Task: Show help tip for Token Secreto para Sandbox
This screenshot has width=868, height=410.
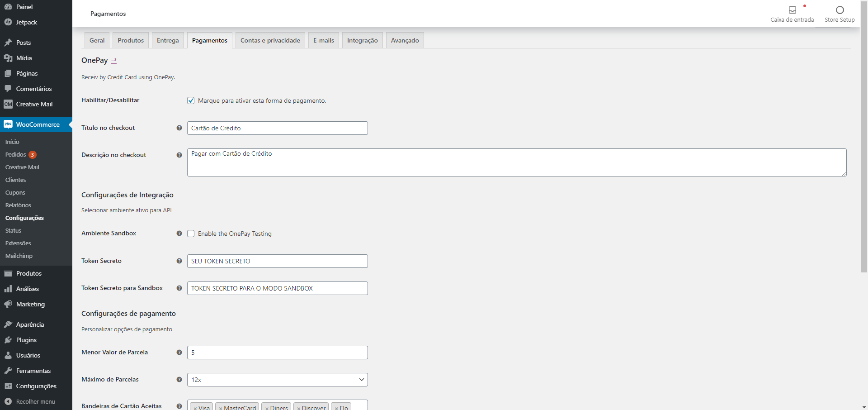Action: coord(179,288)
